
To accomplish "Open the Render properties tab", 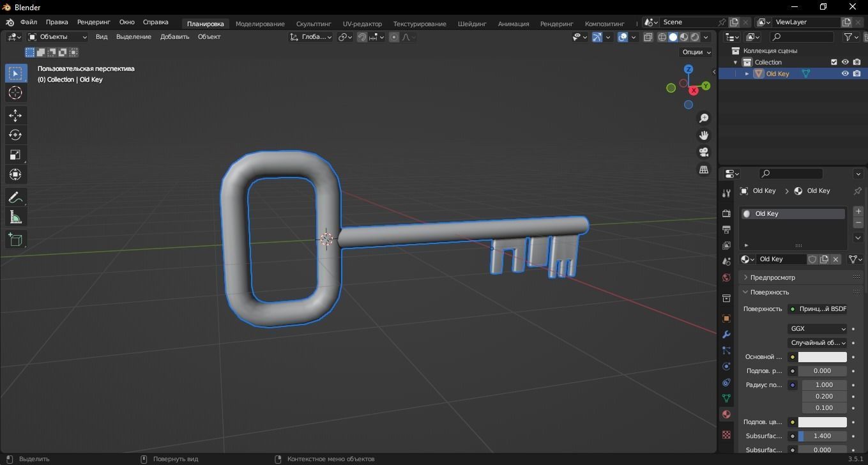I will tap(726, 213).
